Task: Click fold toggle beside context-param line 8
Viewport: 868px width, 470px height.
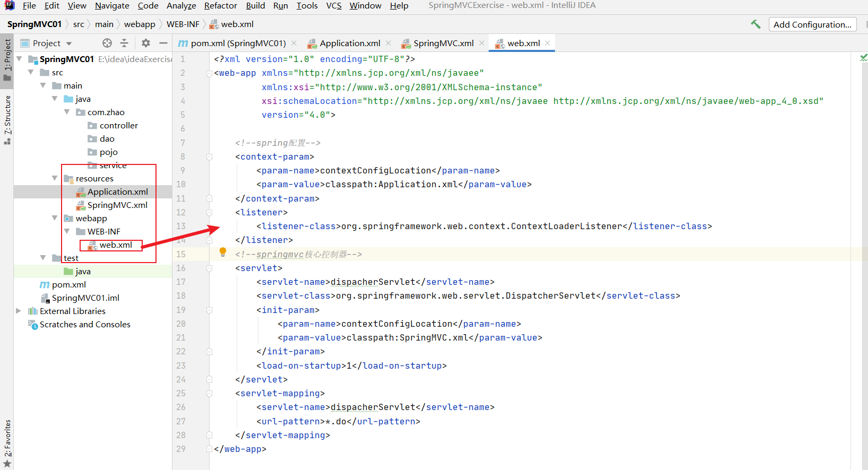Action: 210,157
